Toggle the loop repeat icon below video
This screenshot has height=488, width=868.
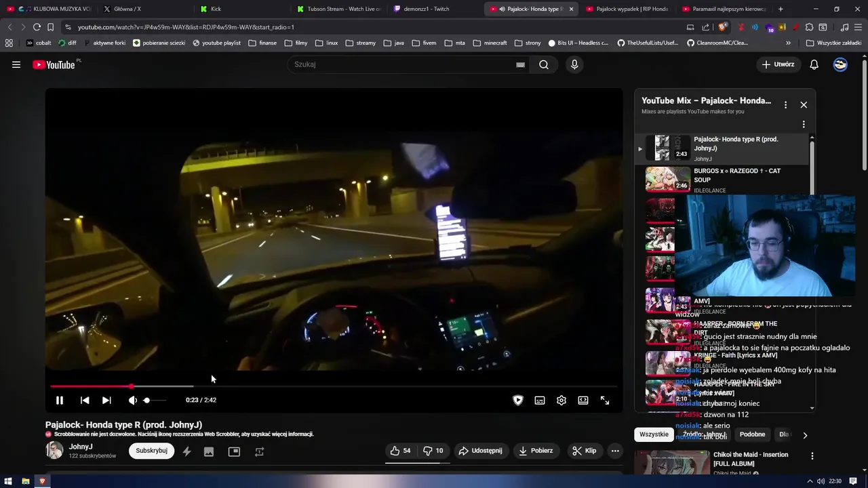coord(259,451)
